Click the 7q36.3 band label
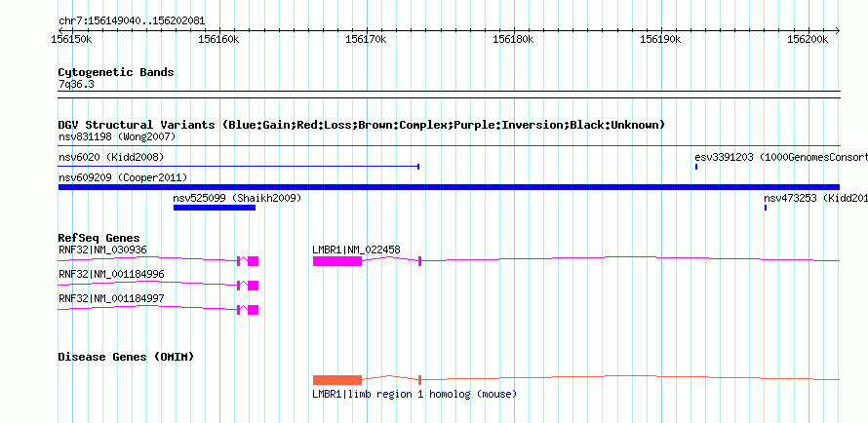The height and width of the screenshot is (423, 868). 75,84
